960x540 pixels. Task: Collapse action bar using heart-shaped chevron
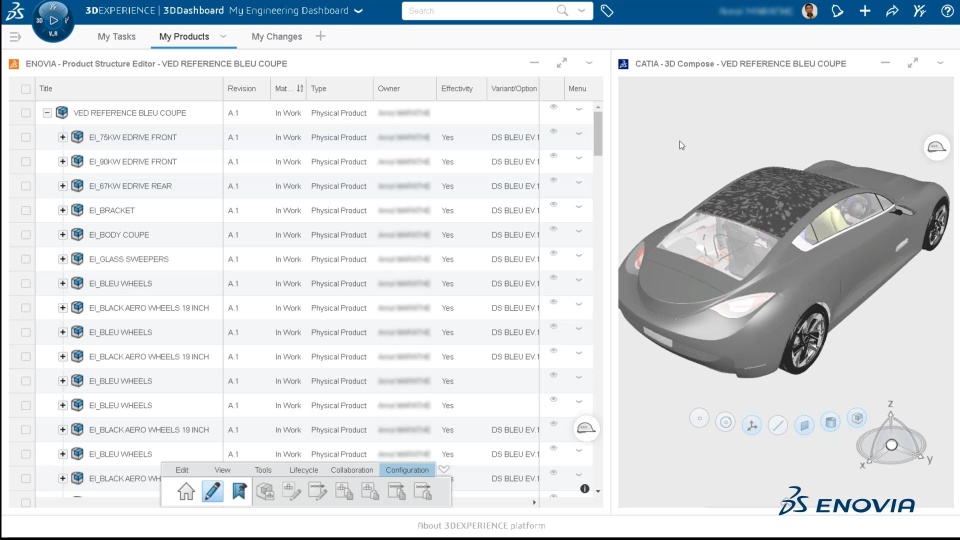coord(444,470)
